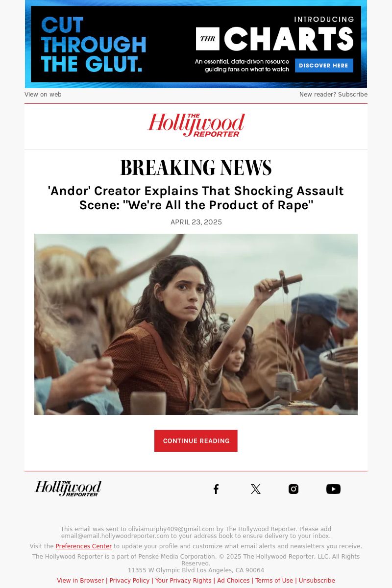
Task: Click the Continue Reading button
Action: click(x=196, y=441)
